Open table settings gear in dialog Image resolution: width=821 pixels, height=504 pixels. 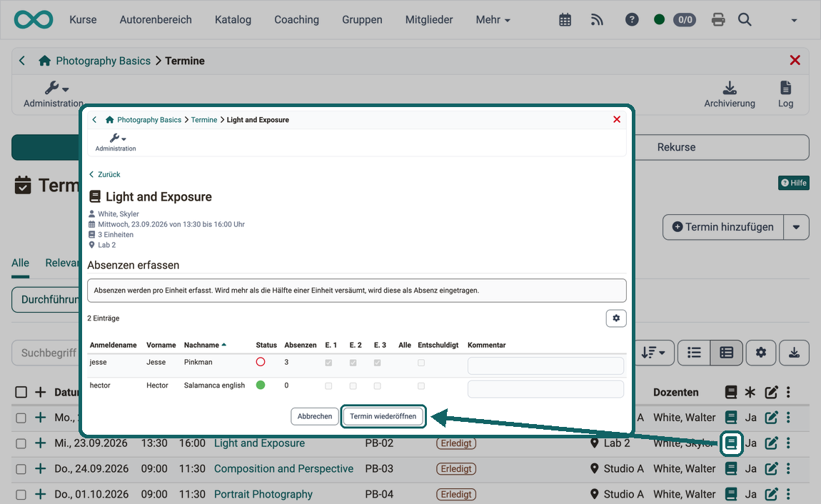click(616, 318)
